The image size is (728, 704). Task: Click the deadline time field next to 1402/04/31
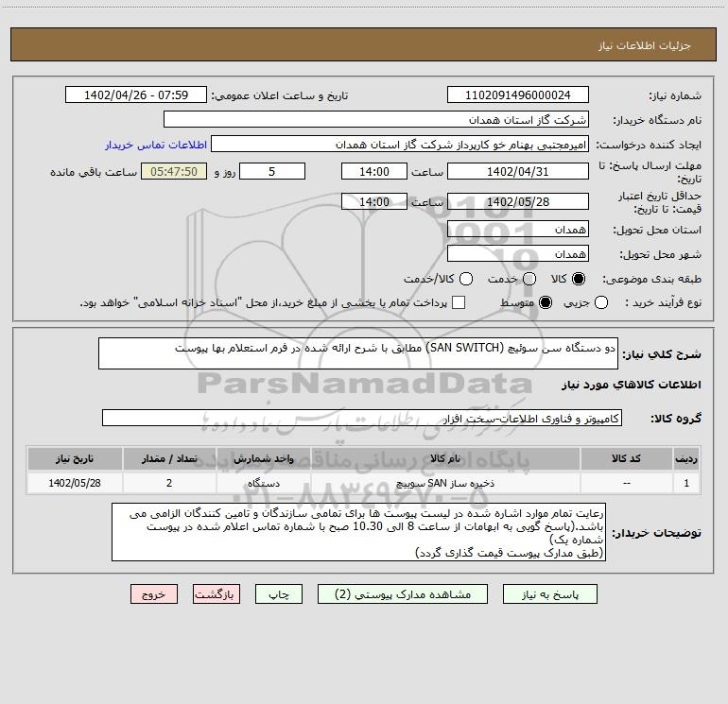[x=374, y=171]
